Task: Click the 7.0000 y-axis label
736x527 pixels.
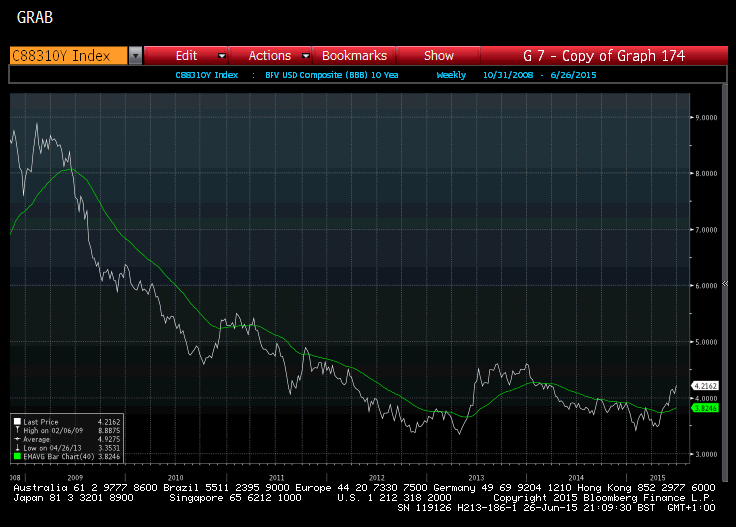Action: (706, 230)
